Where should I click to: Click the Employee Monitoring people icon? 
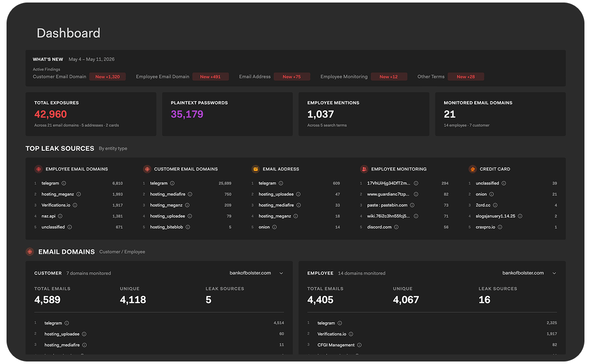(x=364, y=169)
